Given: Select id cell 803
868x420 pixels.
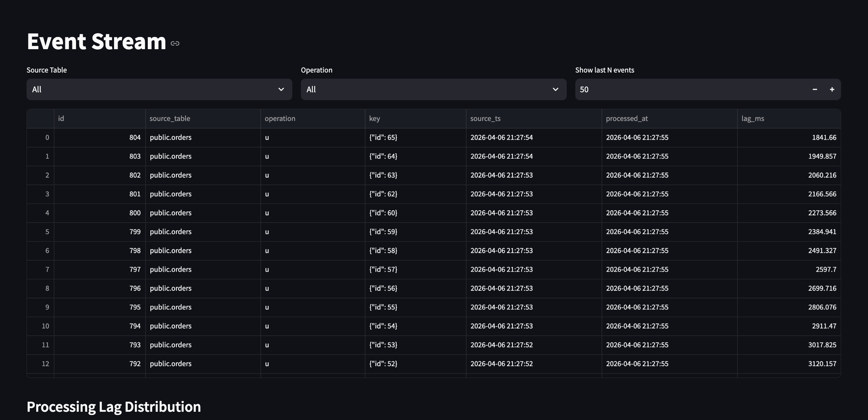Looking at the screenshot, I should (x=100, y=156).
